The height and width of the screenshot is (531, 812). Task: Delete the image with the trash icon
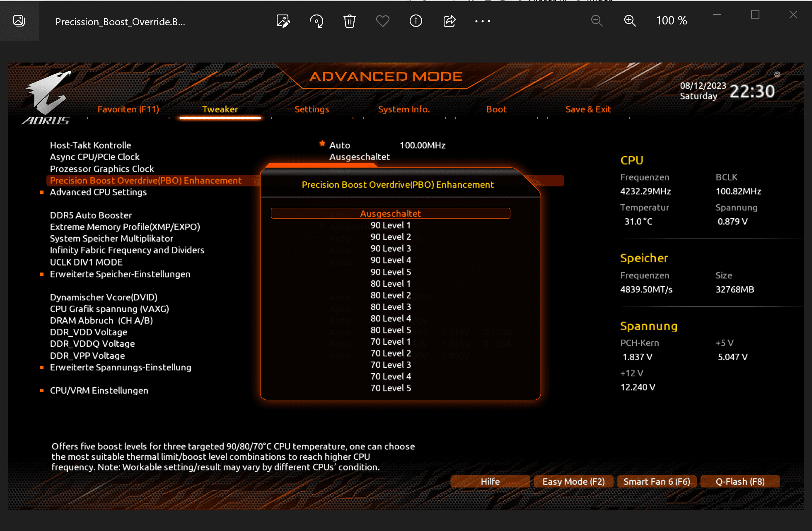click(350, 21)
